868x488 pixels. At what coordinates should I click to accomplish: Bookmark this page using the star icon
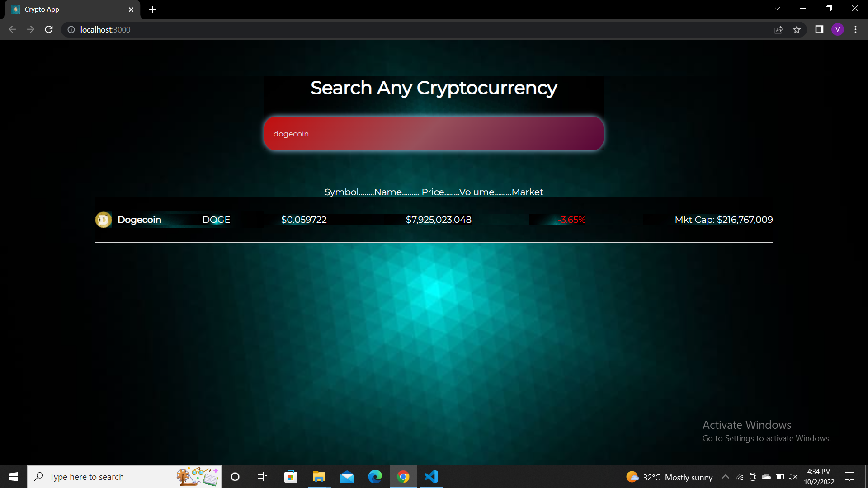click(797, 29)
